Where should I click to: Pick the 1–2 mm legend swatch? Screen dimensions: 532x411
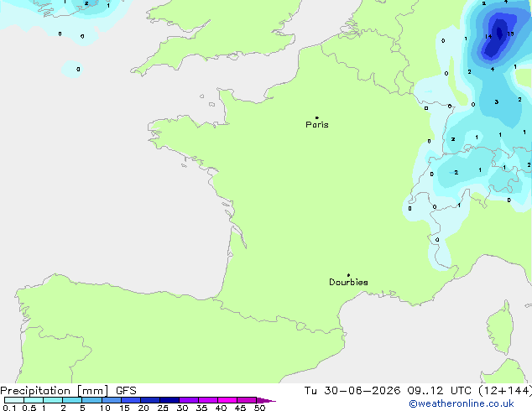point(53,400)
